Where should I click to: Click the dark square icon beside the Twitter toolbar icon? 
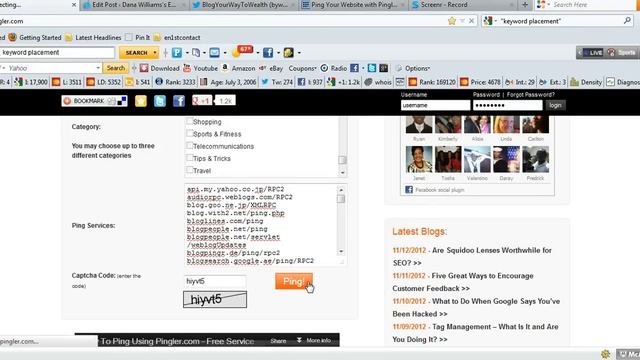click(x=384, y=68)
